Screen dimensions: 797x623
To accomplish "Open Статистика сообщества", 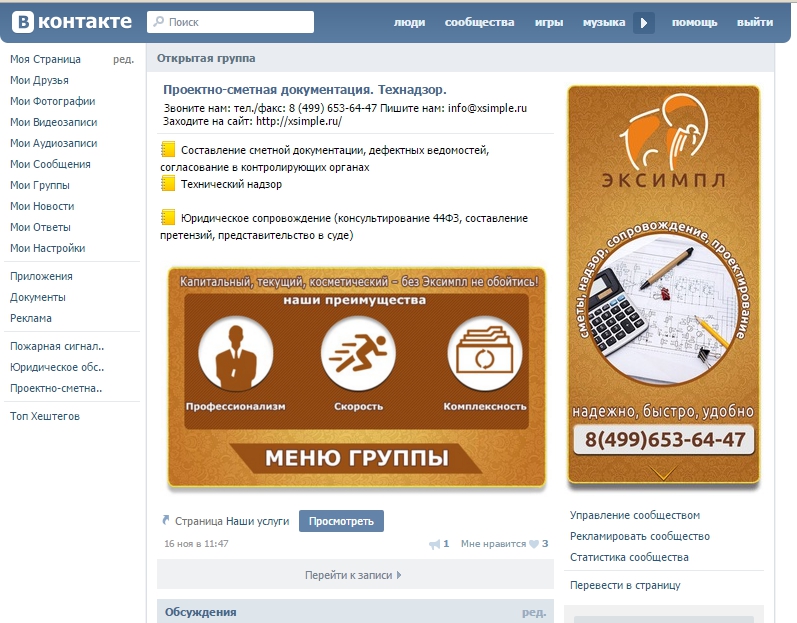I will pyautogui.click(x=629, y=557).
